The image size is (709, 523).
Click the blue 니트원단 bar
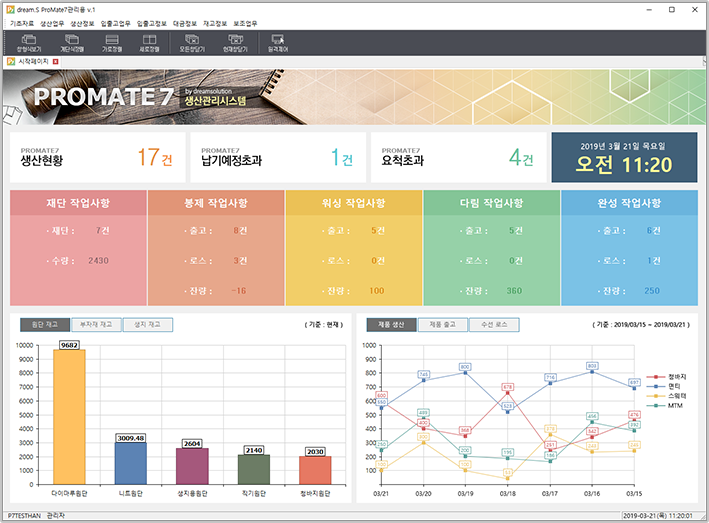click(x=131, y=463)
